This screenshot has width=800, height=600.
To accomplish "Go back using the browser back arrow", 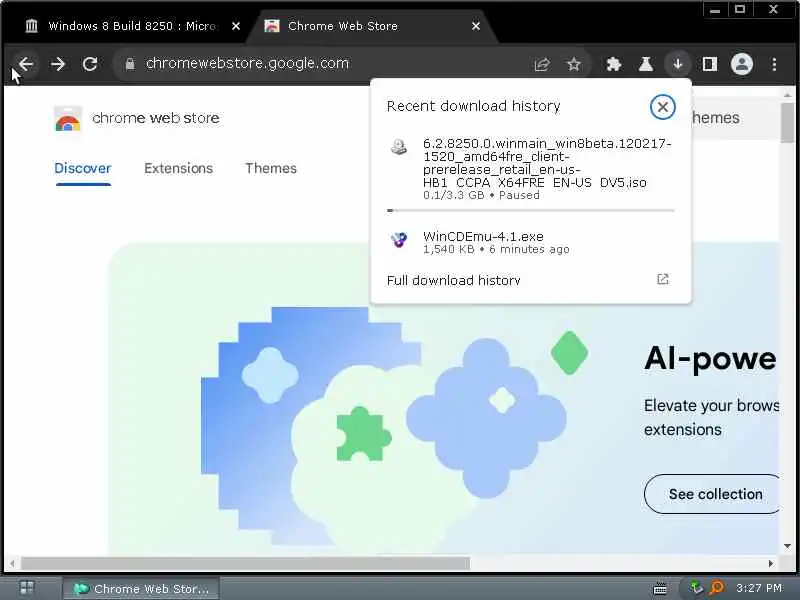I will pos(26,64).
